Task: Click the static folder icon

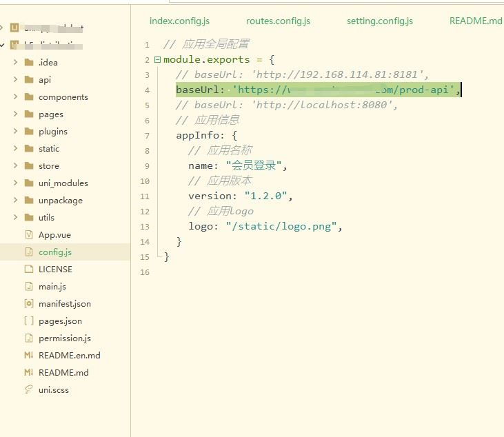Action: pyautogui.click(x=29, y=148)
